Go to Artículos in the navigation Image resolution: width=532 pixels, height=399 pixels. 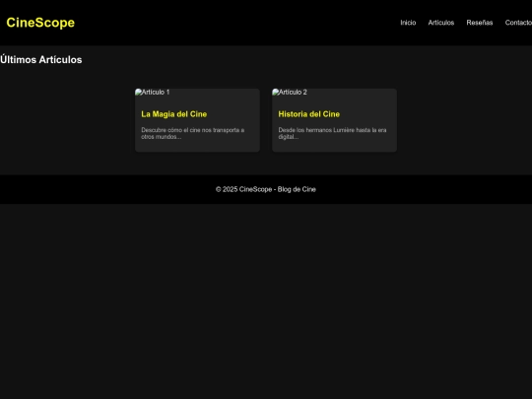click(x=441, y=23)
